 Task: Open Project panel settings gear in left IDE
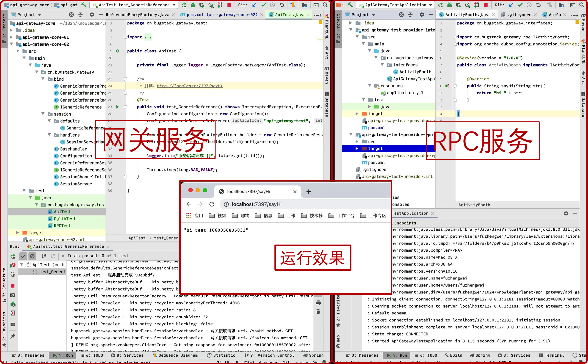[x=92, y=15]
